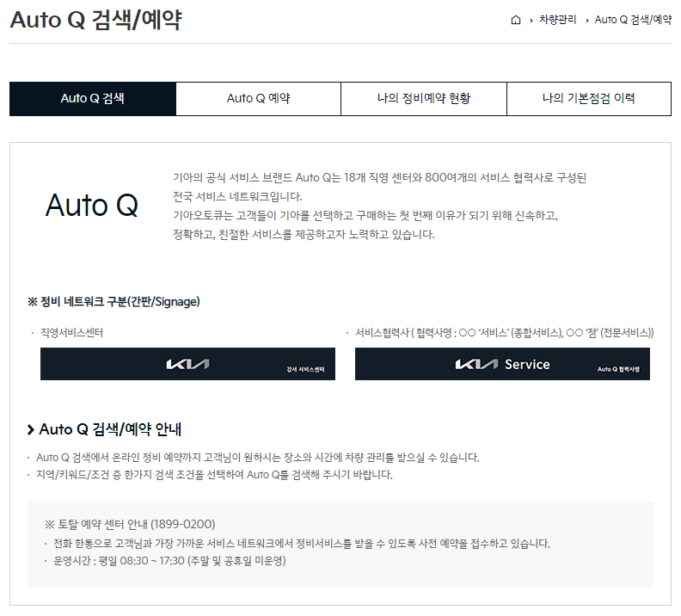Screen dimensions: 681x616
Task: Click the line 전국 서비스 네트워크입니다
Action: pos(237,197)
